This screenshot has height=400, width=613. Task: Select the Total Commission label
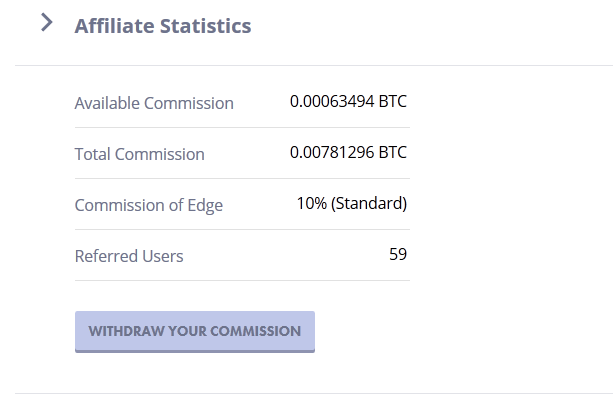139,154
